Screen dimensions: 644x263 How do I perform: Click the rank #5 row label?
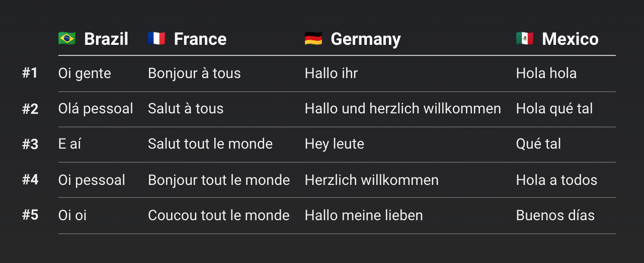(30, 215)
